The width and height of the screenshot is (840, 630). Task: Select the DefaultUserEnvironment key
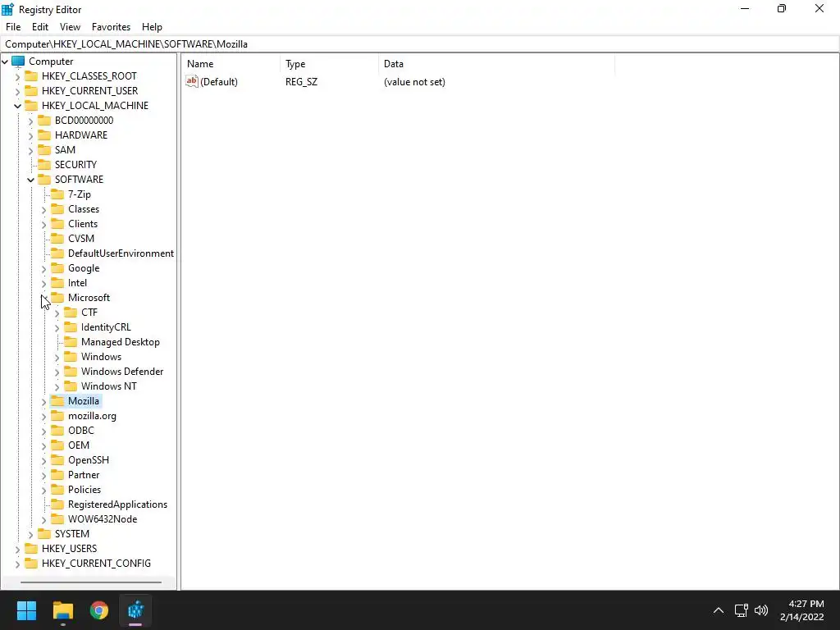coord(121,253)
